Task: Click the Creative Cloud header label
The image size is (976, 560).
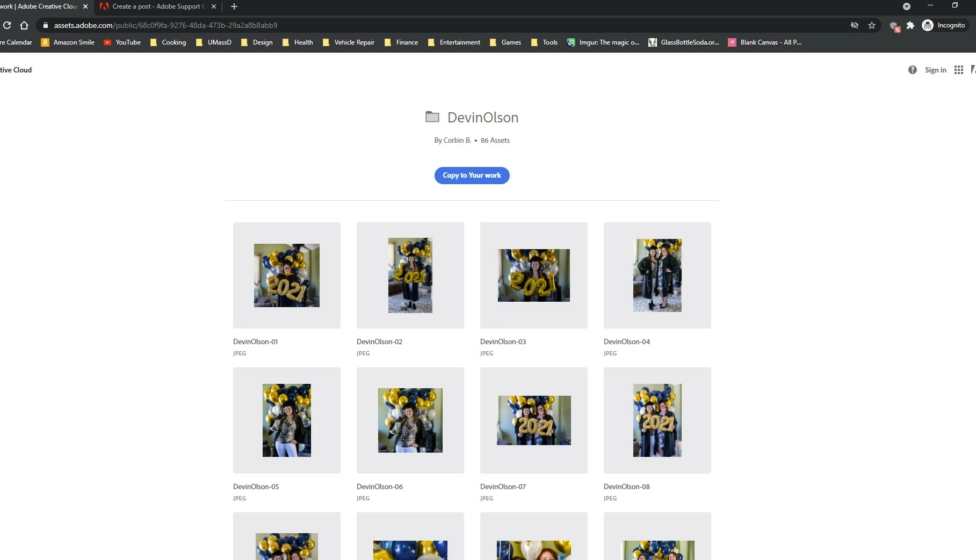Action: (x=16, y=70)
